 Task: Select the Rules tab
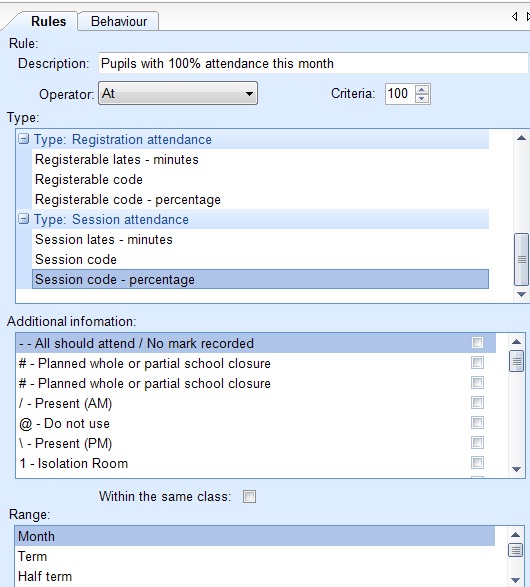tap(48, 21)
